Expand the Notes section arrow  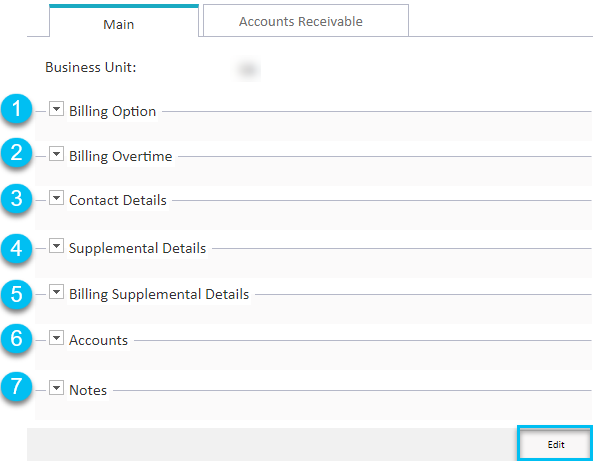[x=56, y=388]
